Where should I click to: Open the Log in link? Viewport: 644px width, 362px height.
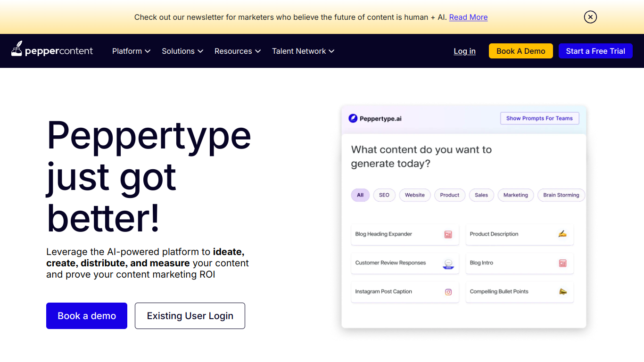(x=464, y=51)
